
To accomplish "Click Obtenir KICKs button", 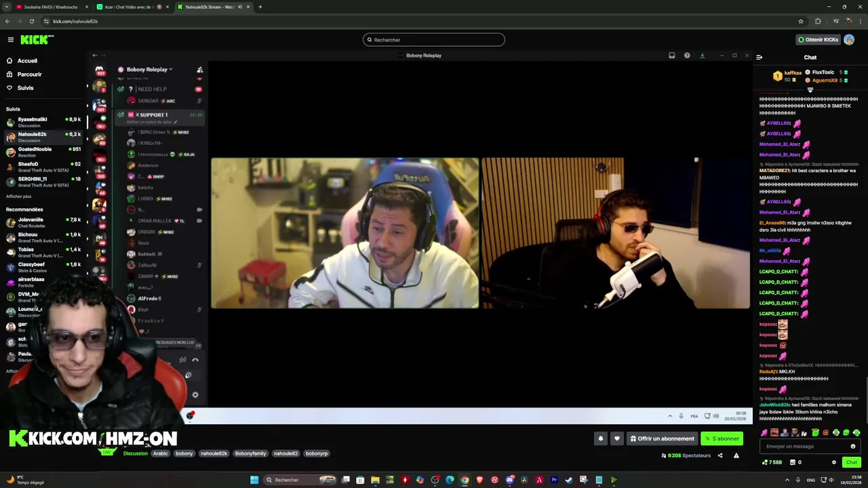I will click(818, 40).
